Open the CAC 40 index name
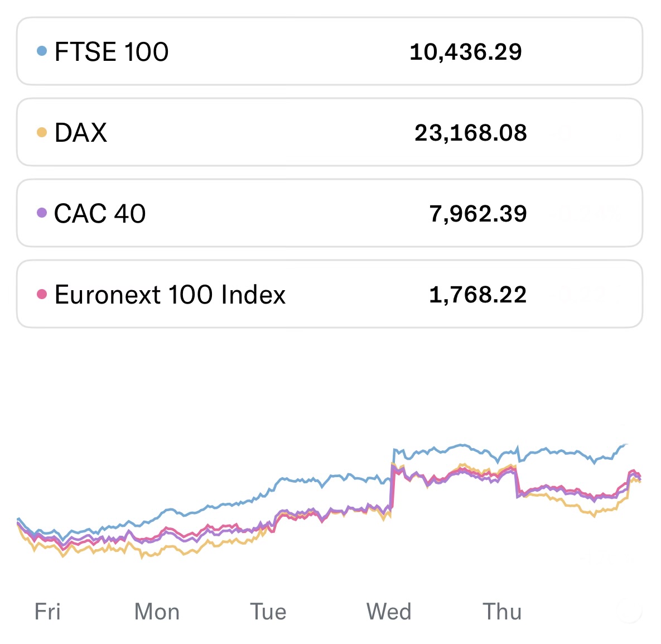Image resolution: width=661 pixels, height=644 pixels. [x=100, y=214]
